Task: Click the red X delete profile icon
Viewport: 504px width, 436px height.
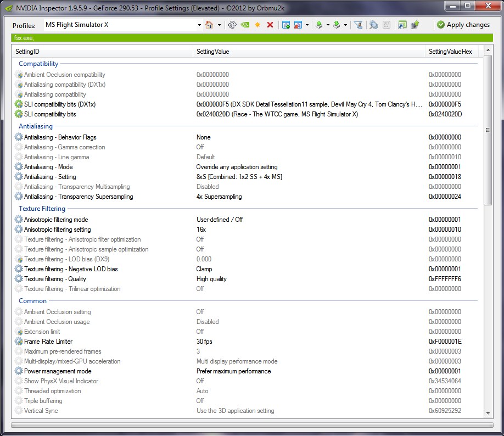Action: [x=270, y=25]
